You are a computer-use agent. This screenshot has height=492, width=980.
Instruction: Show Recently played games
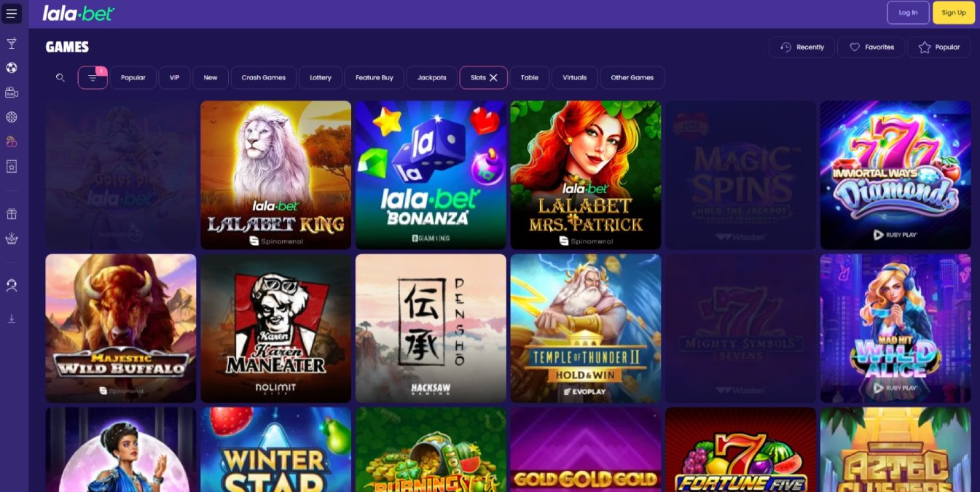pos(801,47)
